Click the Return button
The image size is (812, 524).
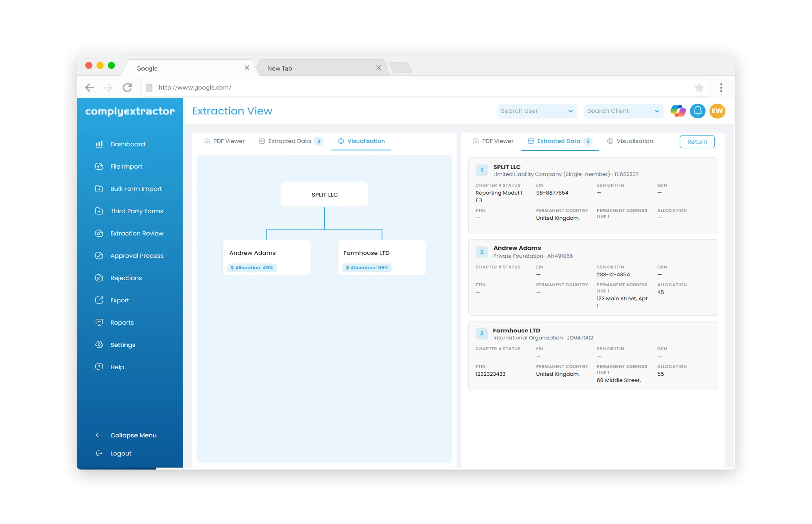tap(697, 142)
